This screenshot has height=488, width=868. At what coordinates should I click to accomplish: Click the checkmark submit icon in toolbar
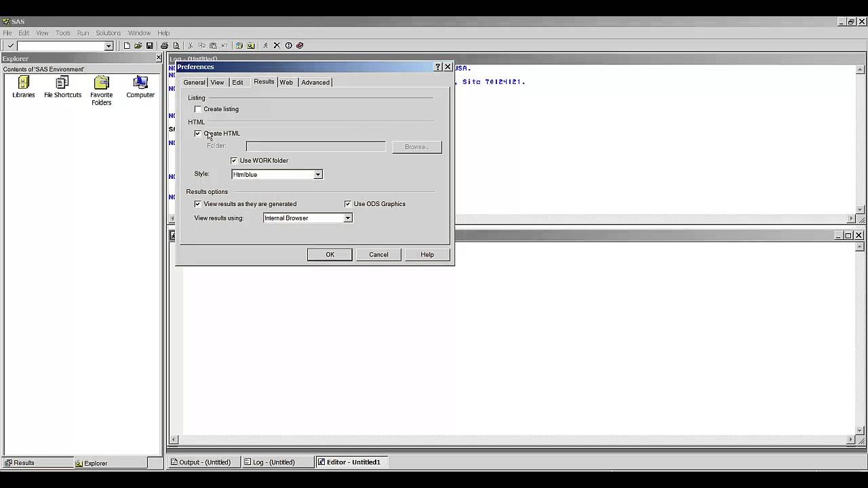pyautogui.click(x=10, y=45)
